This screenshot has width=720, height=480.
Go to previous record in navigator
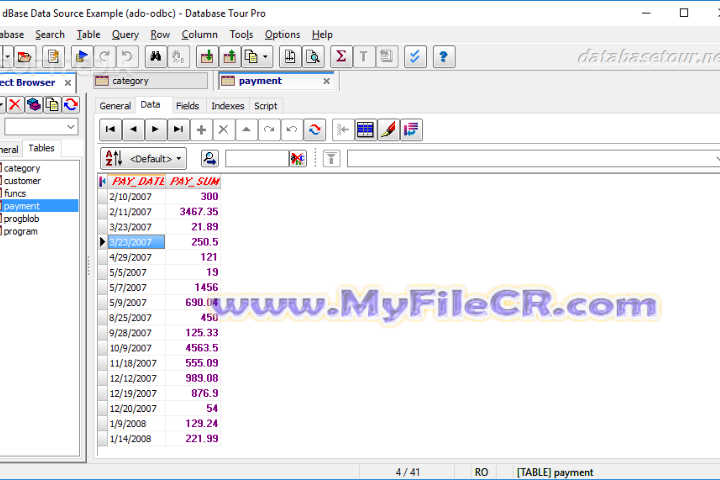(x=133, y=130)
